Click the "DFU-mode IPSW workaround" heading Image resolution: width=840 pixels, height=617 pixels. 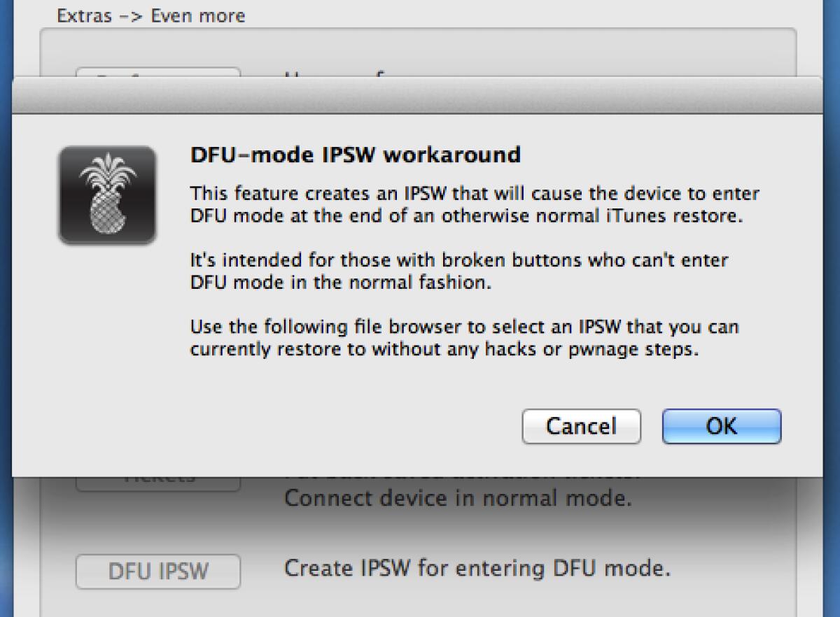point(356,154)
